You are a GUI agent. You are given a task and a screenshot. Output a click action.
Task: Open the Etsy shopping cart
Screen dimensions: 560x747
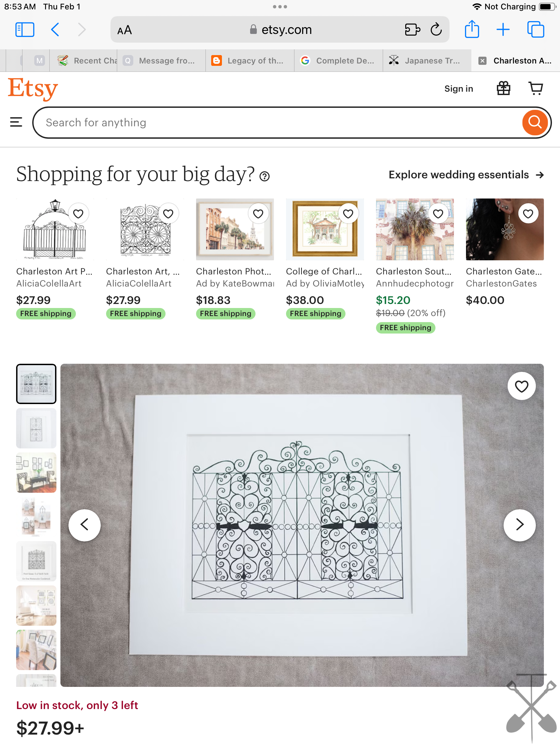coord(535,88)
